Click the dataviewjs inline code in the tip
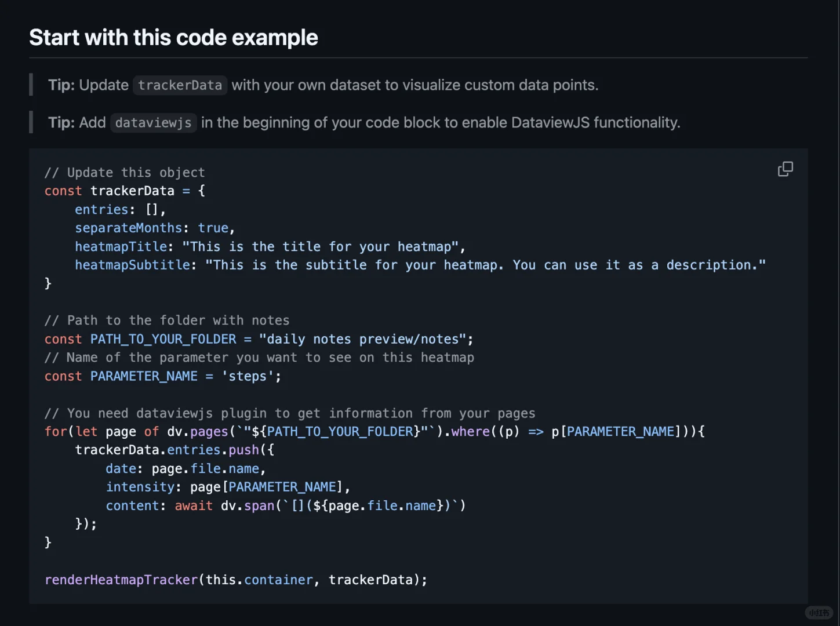The width and height of the screenshot is (840, 626). pos(153,123)
